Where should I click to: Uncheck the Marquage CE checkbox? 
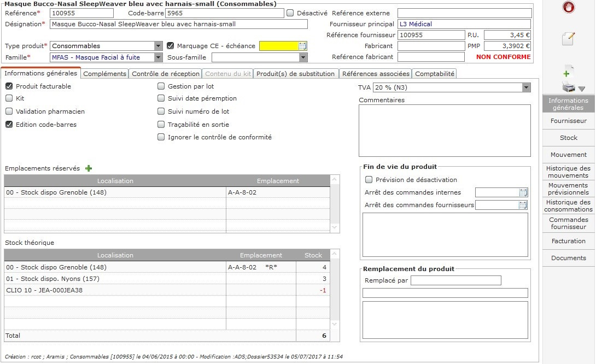pyautogui.click(x=170, y=46)
